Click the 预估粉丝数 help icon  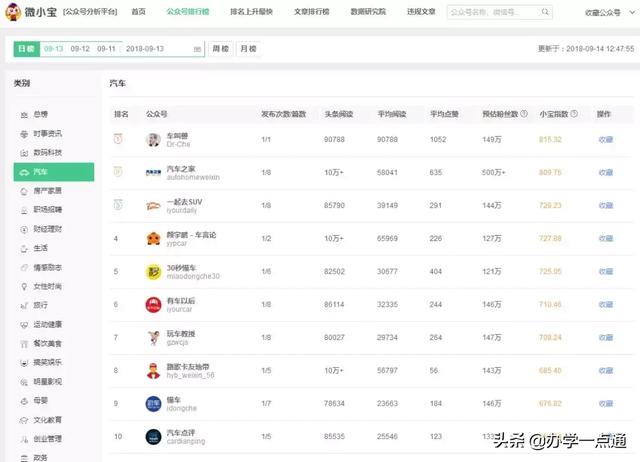pos(524,113)
